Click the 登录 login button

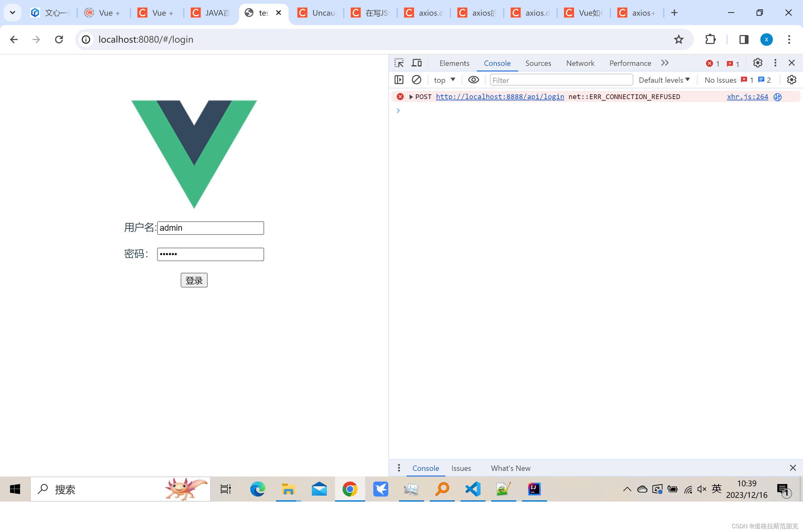(194, 280)
